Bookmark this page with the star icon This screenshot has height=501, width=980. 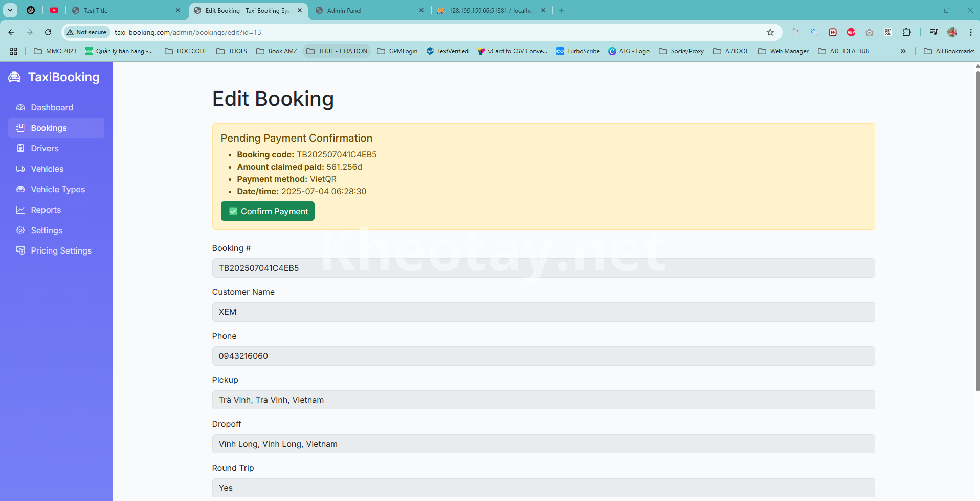770,32
